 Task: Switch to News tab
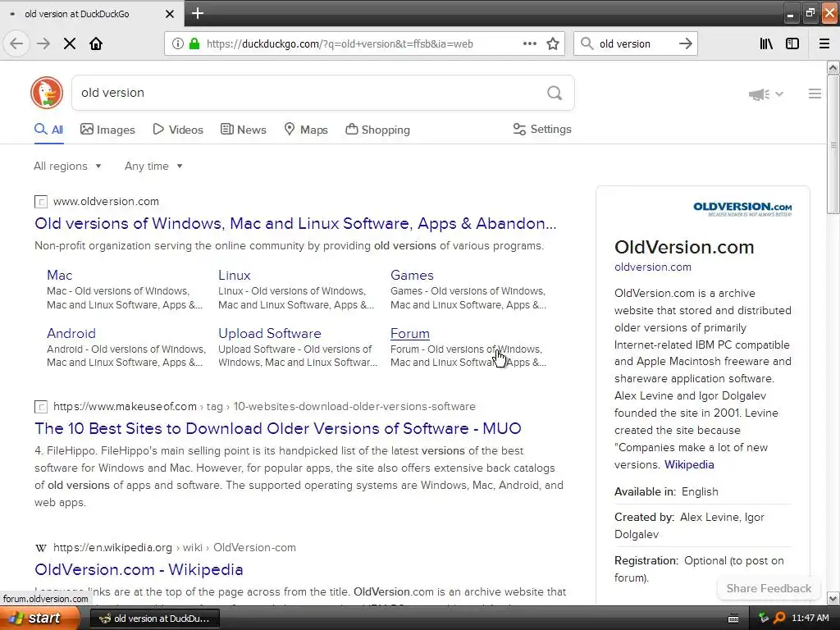(243, 130)
